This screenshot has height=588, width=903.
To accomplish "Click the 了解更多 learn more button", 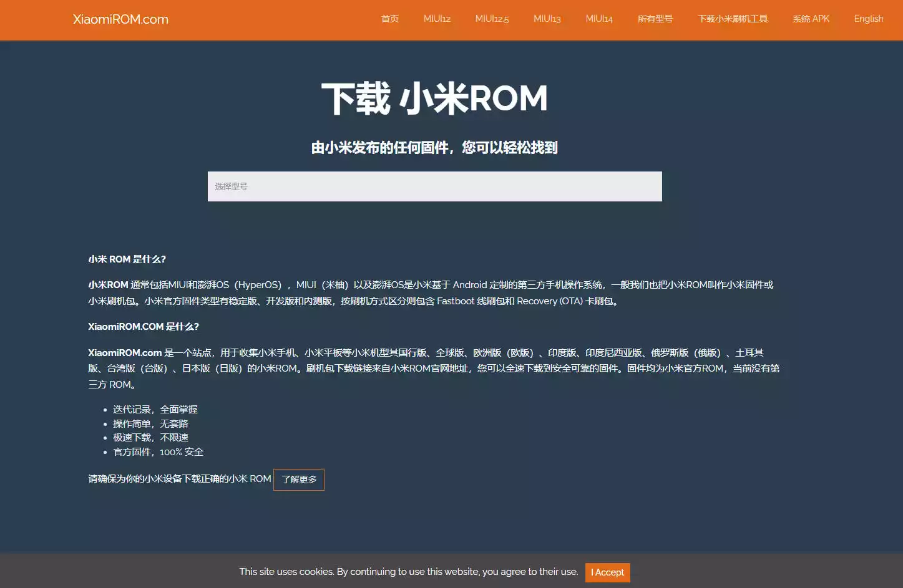I will pyautogui.click(x=299, y=480).
